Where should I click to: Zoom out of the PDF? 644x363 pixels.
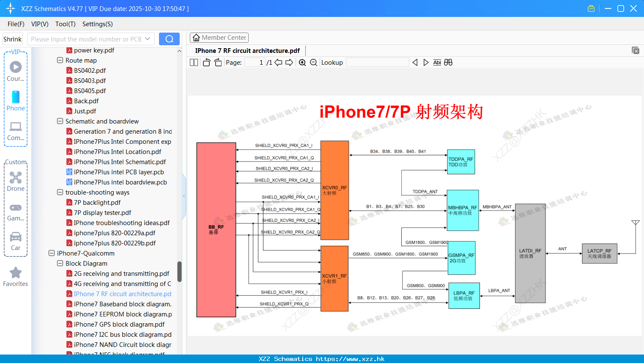pos(313,63)
